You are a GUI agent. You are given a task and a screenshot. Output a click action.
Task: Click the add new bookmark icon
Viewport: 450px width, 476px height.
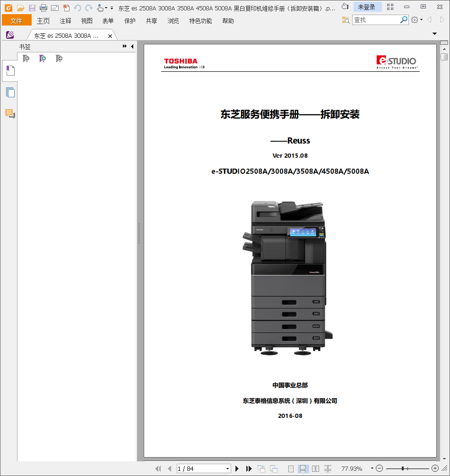[x=43, y=58]
